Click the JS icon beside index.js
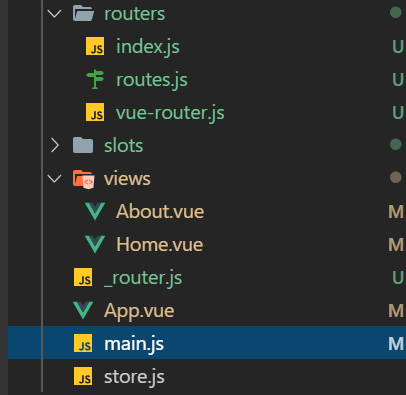This screenshot has width=406, height=395. 95,46
